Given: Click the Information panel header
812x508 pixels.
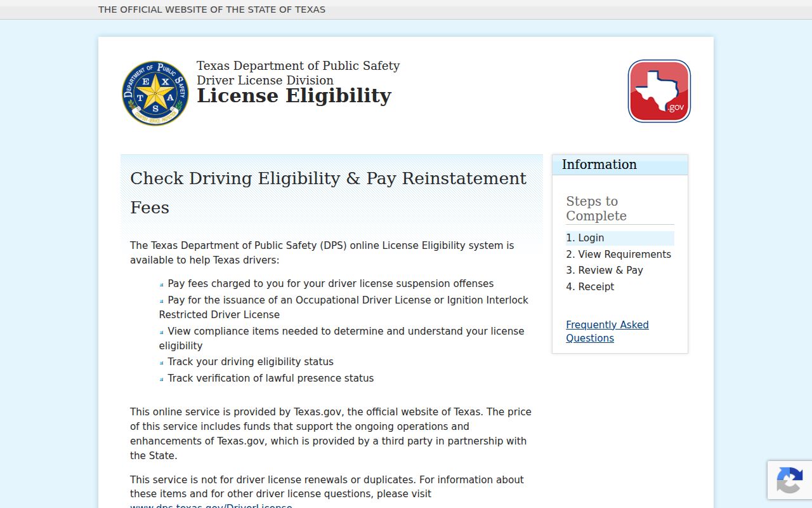Looking at the screenshot, I should coord(620,164).
